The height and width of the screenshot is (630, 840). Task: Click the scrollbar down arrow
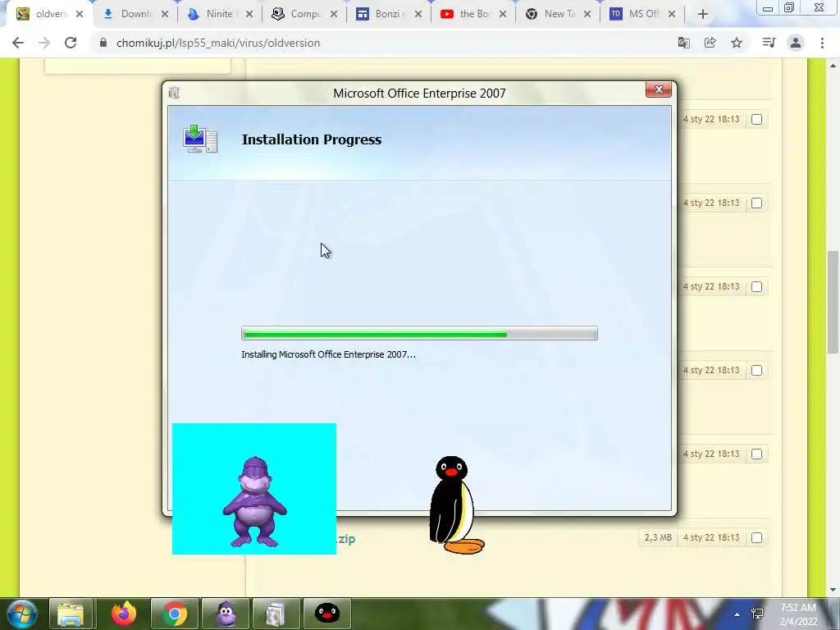pos(833,590)
